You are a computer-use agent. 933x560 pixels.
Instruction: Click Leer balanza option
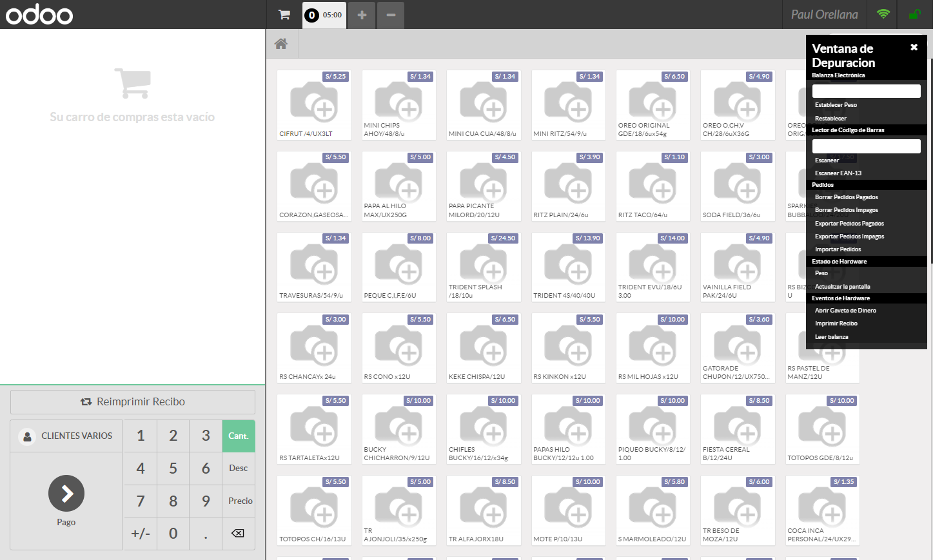coord(831,337)
